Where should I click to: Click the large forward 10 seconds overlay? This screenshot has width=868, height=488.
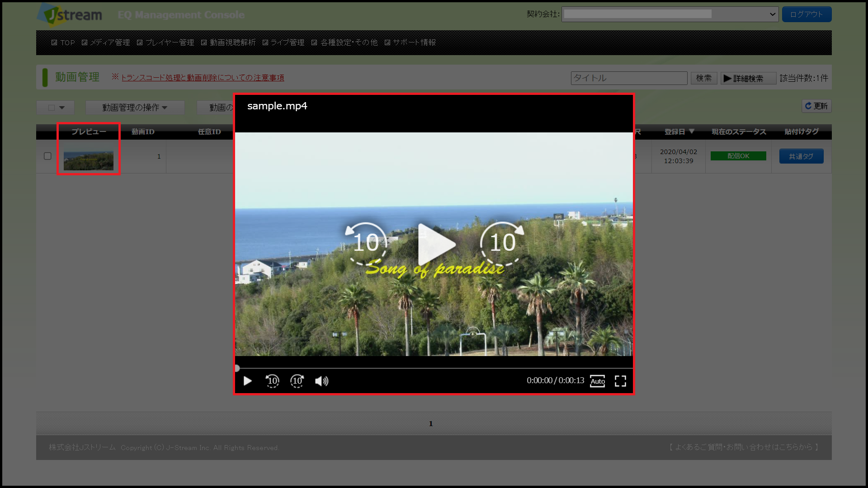point(502,243)
